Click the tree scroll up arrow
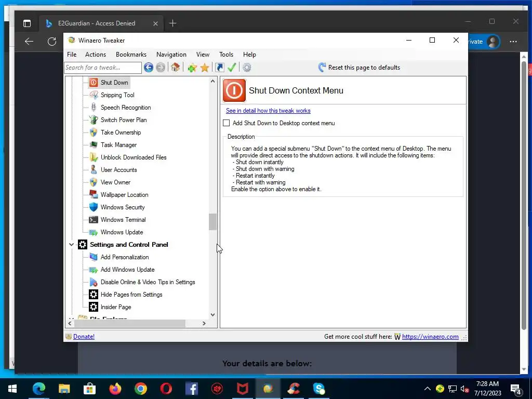The width and height of the screenshot is (532, 399). 212,81
